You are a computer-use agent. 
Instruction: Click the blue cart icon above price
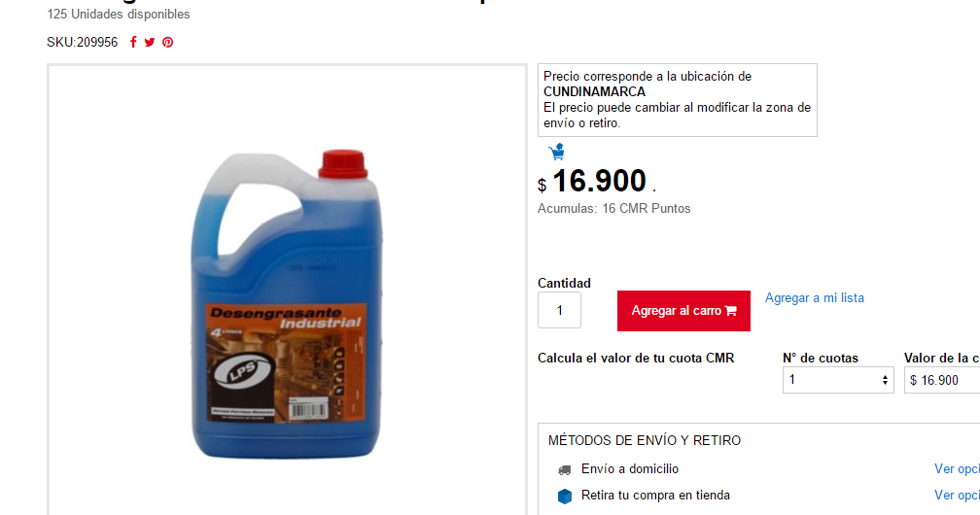(x=557, y=152)
